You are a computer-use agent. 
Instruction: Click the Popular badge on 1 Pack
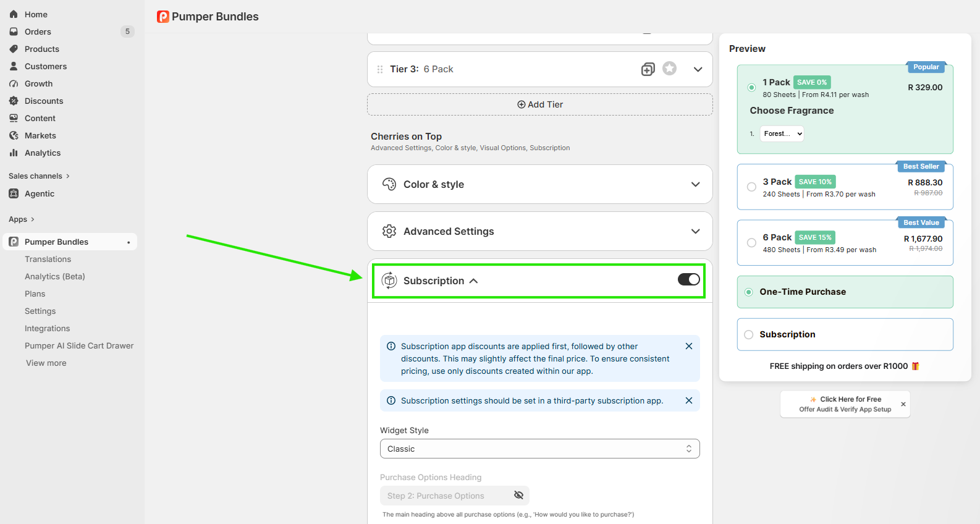coord(926,67)
